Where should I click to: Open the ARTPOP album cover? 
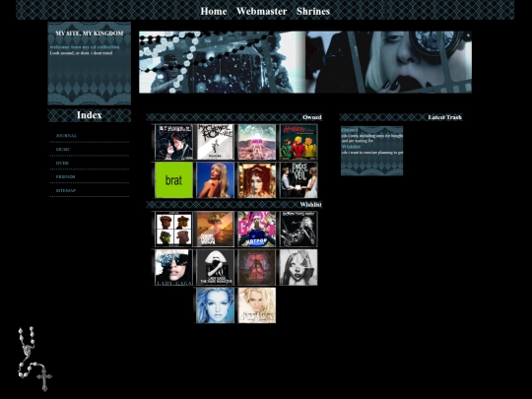pyautogui.click(x=257, y=229)
